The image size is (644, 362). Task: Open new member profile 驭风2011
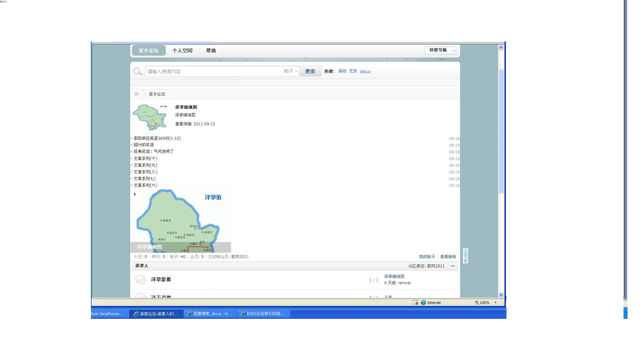240,257
